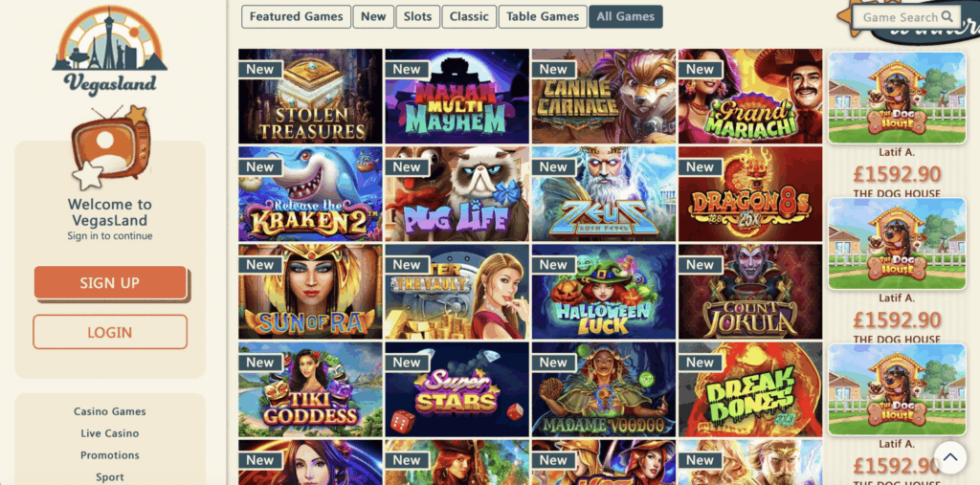Open the Count Jokula game

(750, 291)
